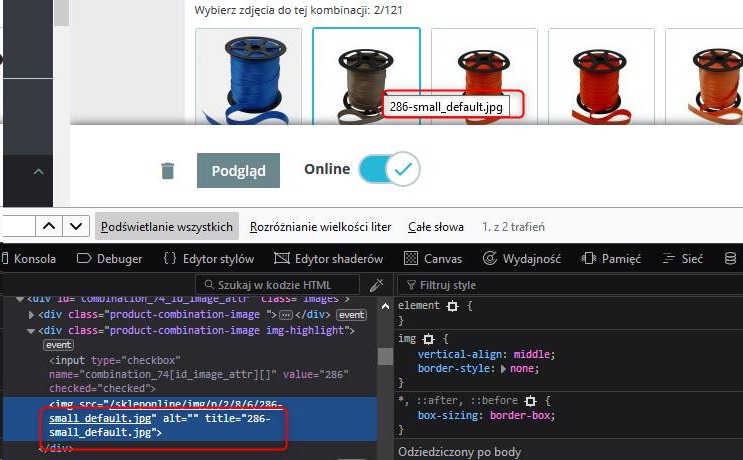Viewport: 743px width, 460px height.
Task: Click img rule selector highlight icon
Action: (428, 339)
